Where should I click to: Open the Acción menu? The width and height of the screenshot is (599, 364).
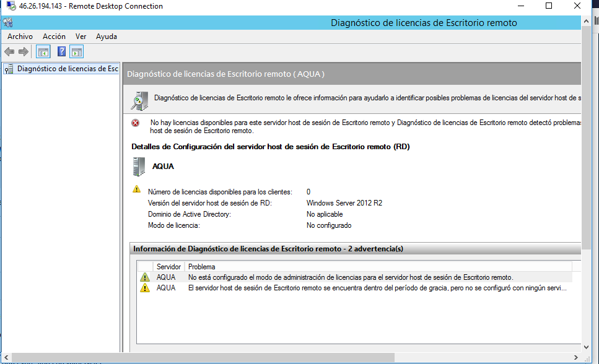[x=54, y=37]
